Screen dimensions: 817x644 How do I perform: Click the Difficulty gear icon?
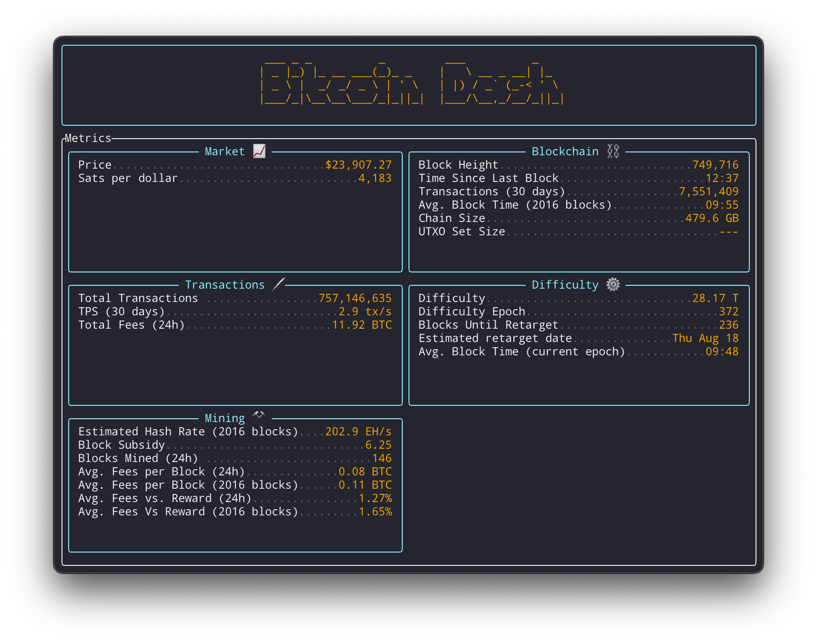[613, 284]
